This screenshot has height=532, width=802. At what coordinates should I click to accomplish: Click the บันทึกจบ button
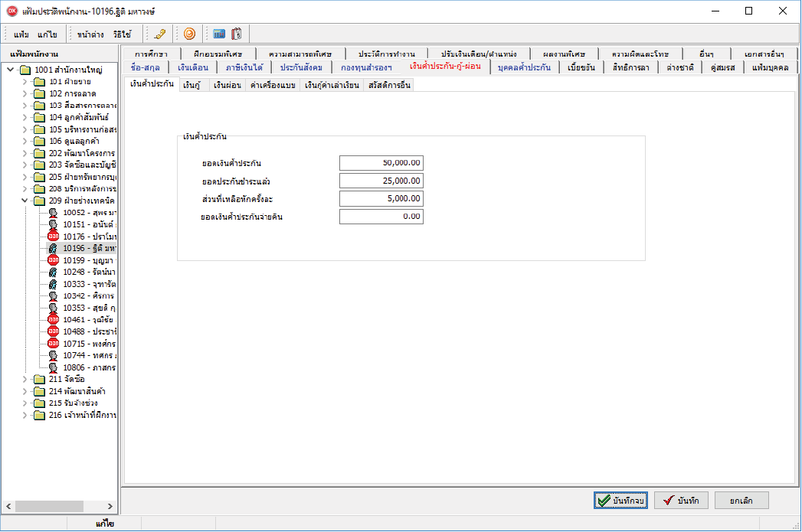[x=621, y=501]
